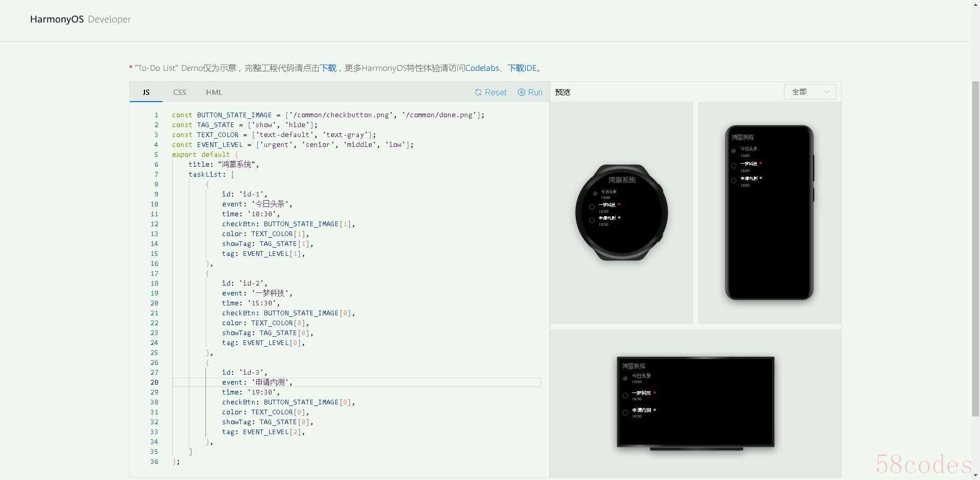The image size is (980, 480).
Task: Click code line 11 time: '10:30'
Action: 251,214
